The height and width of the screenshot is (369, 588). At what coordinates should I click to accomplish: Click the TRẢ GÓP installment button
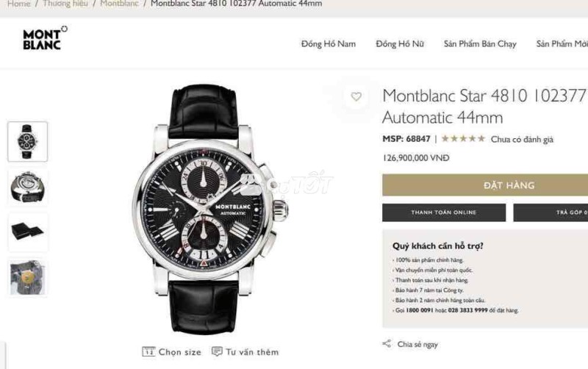point(551,212)
